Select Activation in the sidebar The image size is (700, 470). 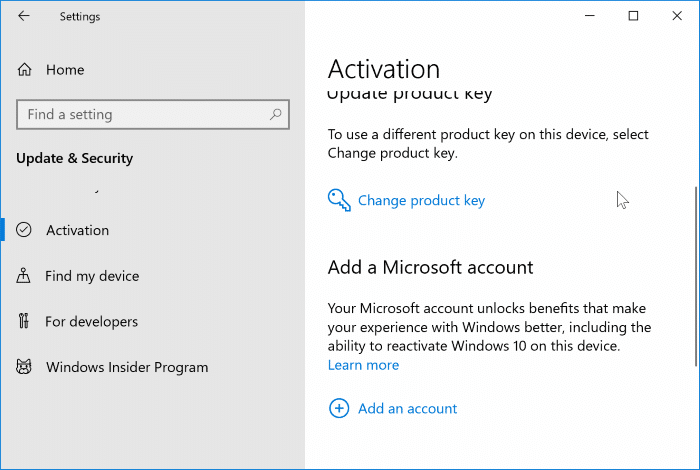point(78,230)
